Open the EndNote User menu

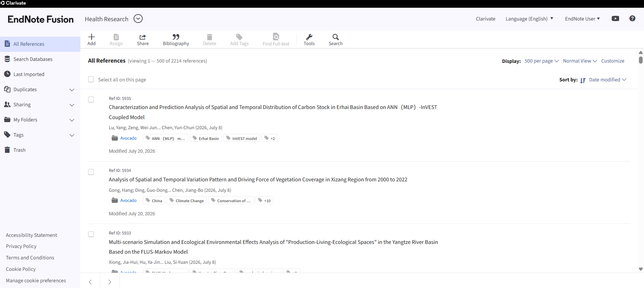[x=582, y=19]
